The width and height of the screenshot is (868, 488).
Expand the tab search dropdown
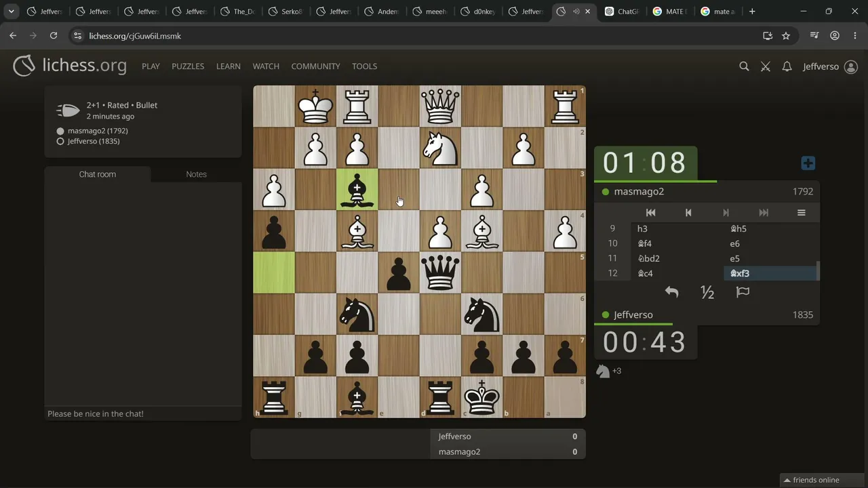click(x=12, y=12)
